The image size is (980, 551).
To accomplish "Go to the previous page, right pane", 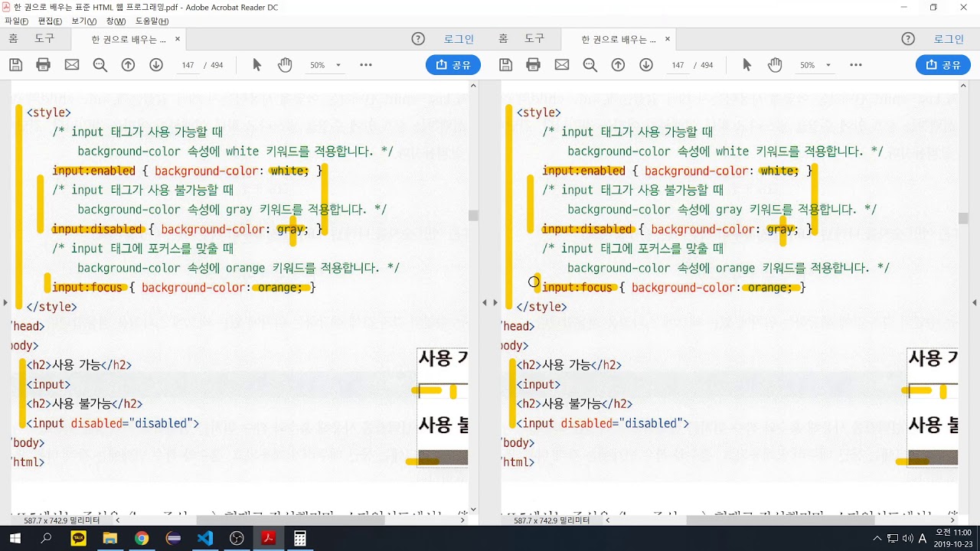I will click(x=619, y=65).
